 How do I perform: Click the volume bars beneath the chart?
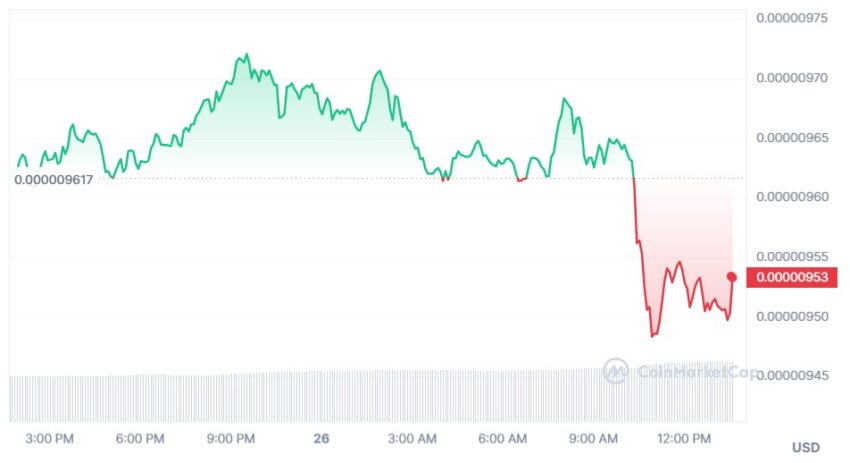point(372,395)
